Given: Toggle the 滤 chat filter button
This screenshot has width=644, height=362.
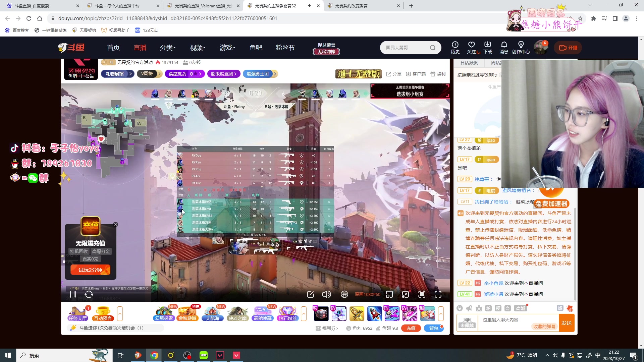Looking at the screenshot, I should tap(560, 308).
